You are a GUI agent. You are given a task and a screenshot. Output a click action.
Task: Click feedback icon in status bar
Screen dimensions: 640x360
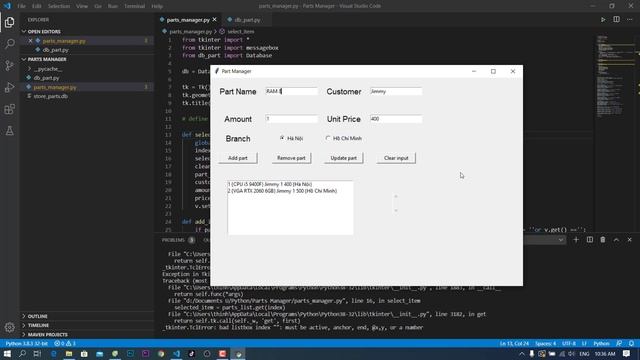pos(619,343)
